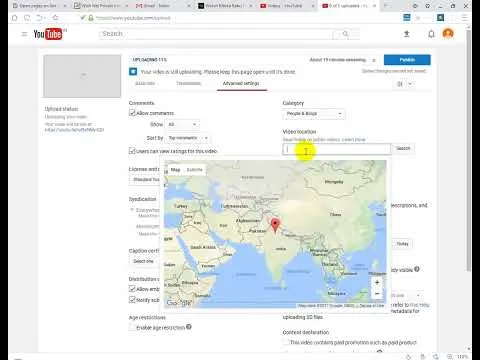Switch map to Map view
This screenshot has width=480, height=360.
(175, 170)
